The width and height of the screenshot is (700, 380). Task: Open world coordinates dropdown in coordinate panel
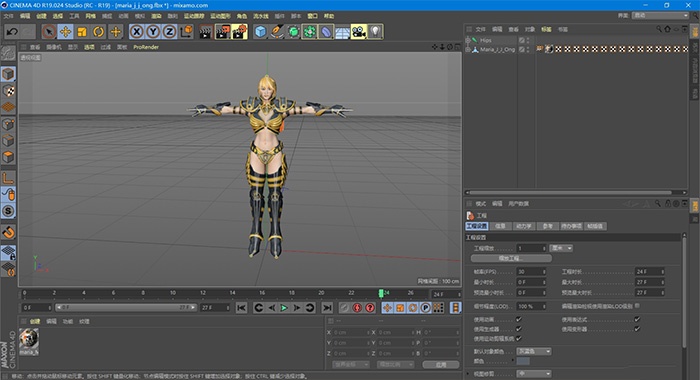[351, 364]
